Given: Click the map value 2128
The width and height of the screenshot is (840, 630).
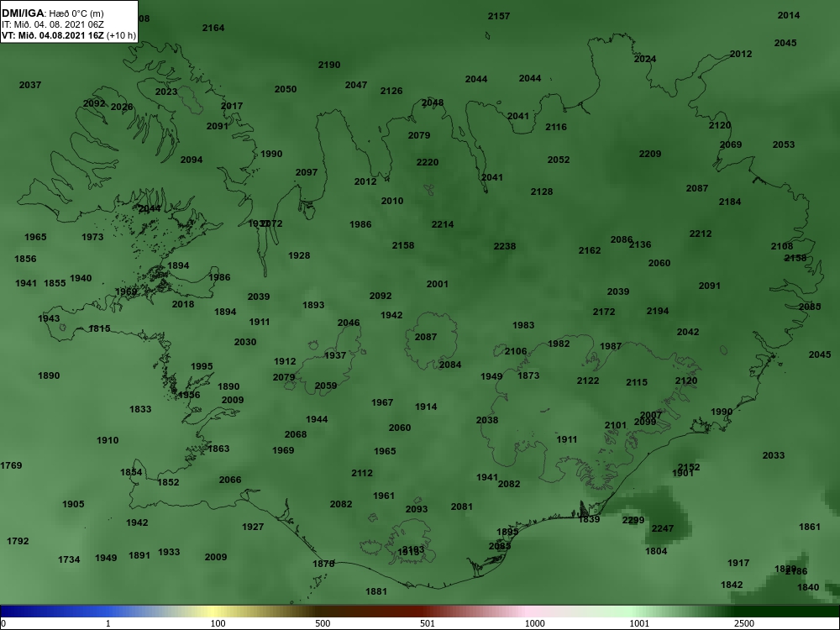Looking at the screenshot, I should pos(542,192).
